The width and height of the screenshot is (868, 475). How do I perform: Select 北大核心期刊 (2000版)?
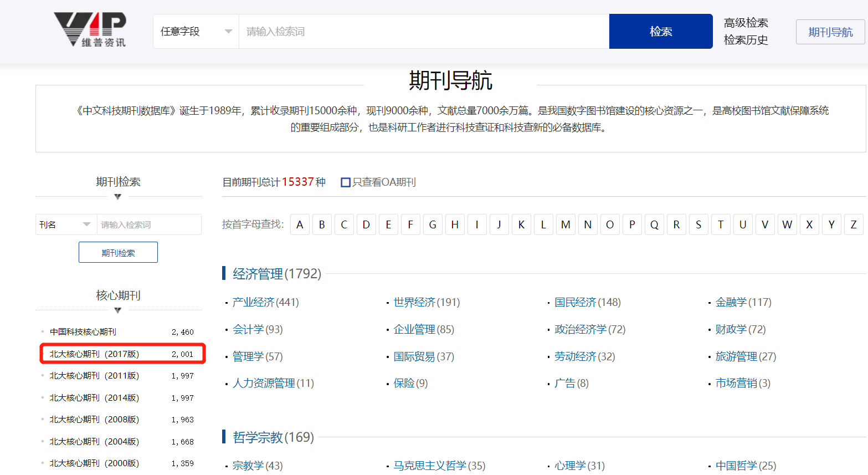click(x=94, y=463)
